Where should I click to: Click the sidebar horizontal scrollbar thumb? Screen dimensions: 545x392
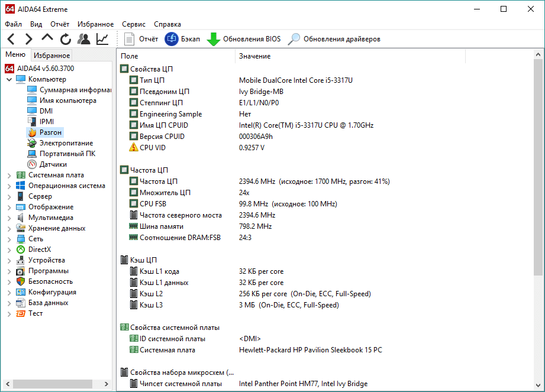pos(53,384)
